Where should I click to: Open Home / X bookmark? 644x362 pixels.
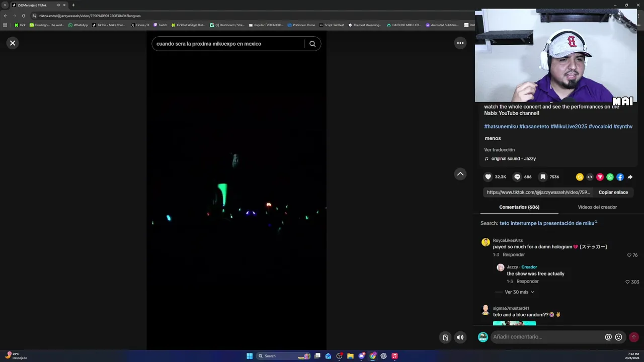(x=140, y=25)
